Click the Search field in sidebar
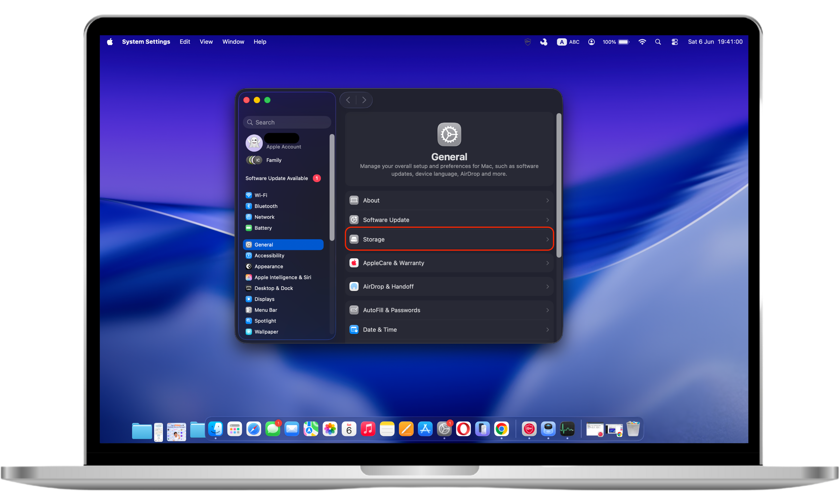 click(x=287, y=122)
